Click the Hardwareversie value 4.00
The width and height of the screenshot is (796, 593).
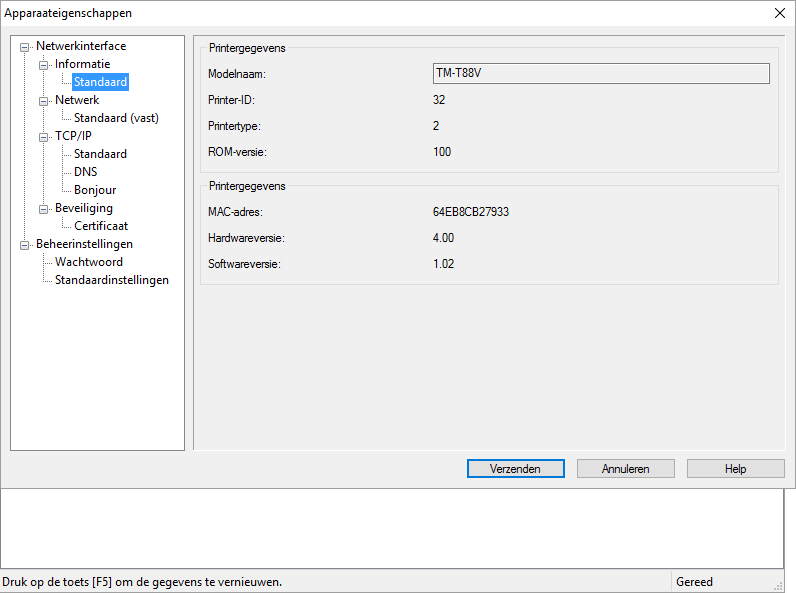[443, 238]
